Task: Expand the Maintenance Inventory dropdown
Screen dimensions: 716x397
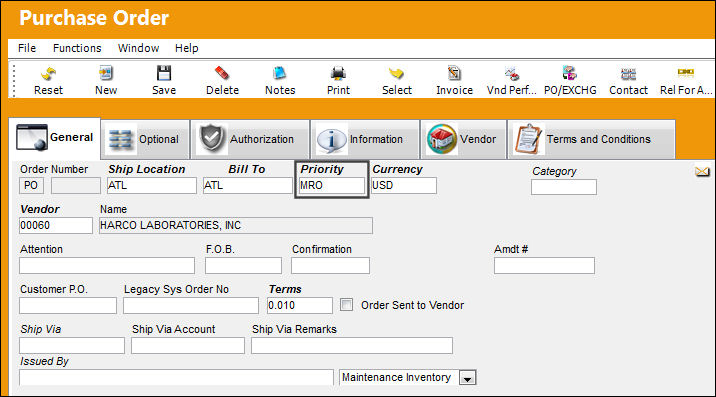Action: click(x=468, y=378)
